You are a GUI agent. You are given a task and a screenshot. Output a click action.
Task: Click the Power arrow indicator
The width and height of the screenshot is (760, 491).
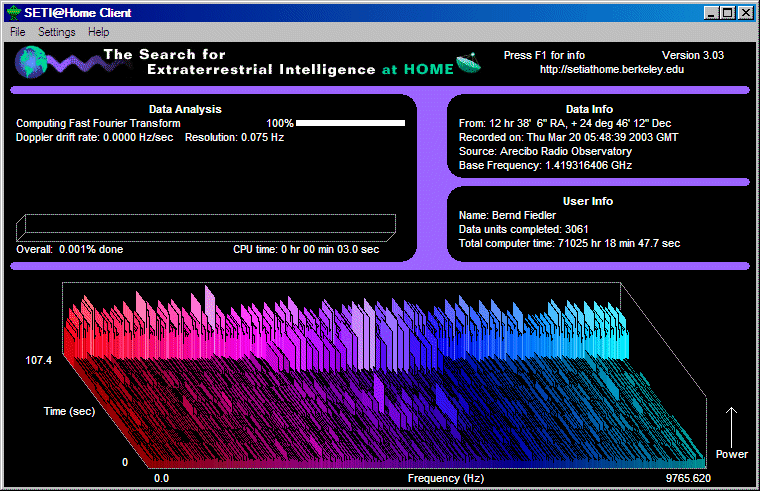731,427
